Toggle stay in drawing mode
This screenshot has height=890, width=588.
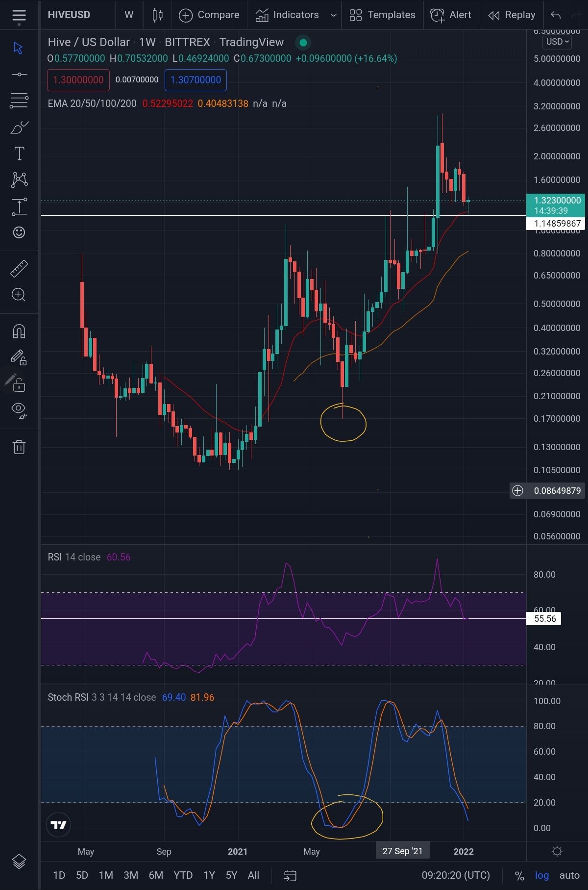(x=19, y=357)
